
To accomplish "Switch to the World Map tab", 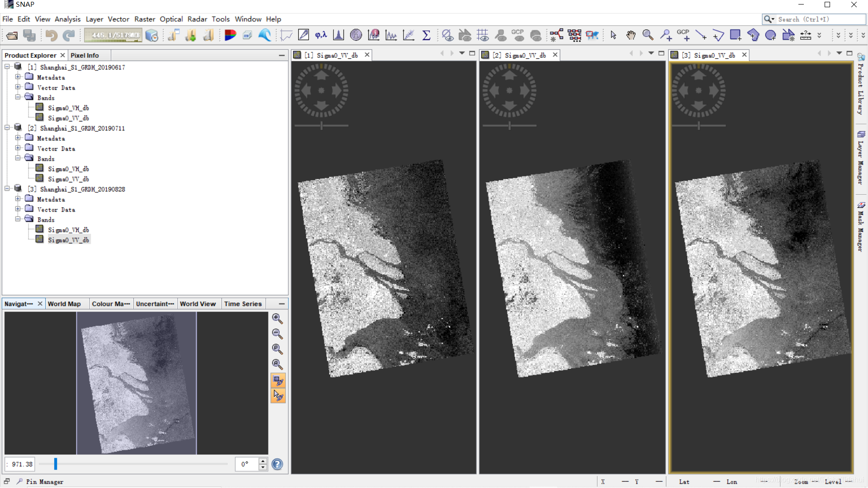I will 64,304.
